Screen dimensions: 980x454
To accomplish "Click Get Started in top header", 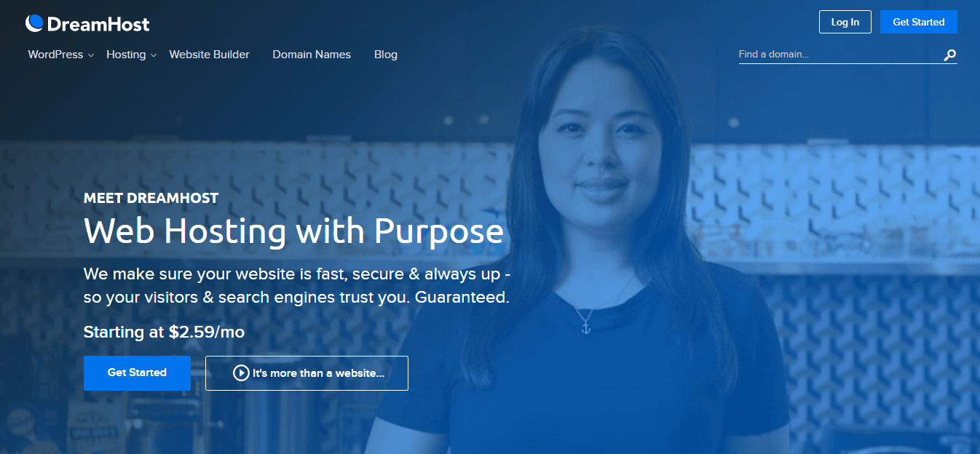I will coord(919,22).
